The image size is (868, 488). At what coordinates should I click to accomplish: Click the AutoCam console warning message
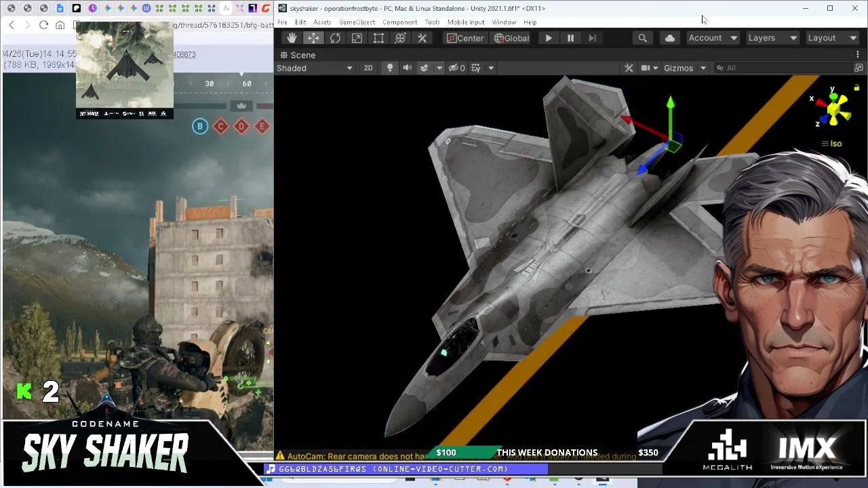click(x=456, y=456)
